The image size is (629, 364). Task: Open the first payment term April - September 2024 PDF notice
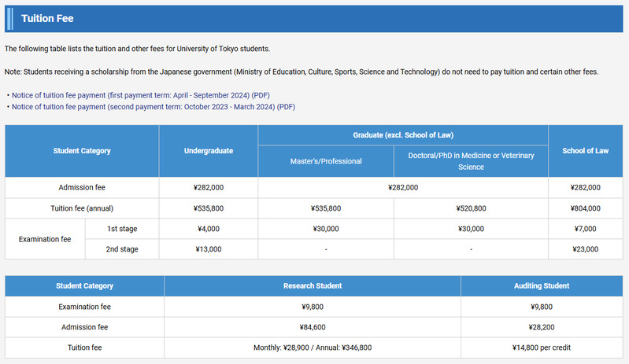140,95
